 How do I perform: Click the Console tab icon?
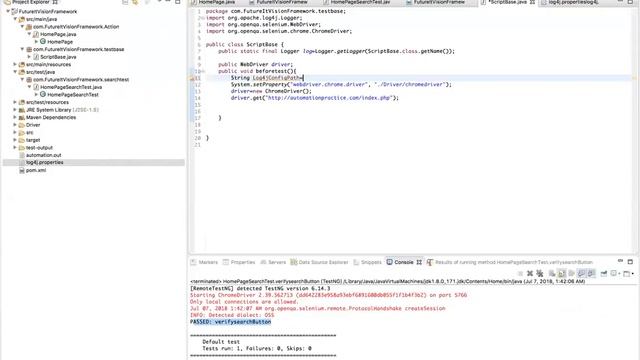[x=389, y=262]
